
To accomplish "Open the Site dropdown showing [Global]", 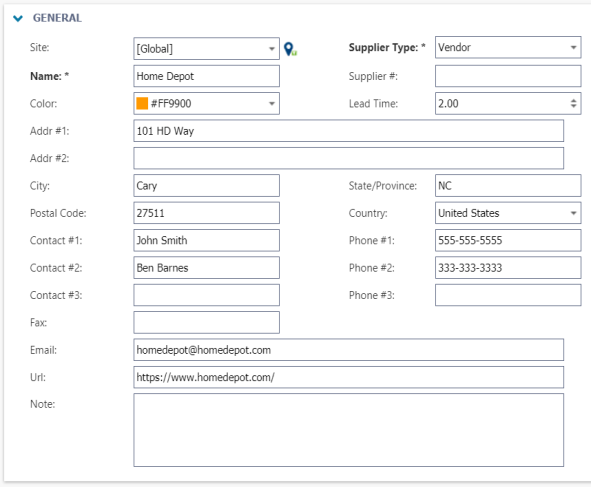I will [x=206, y=49].
